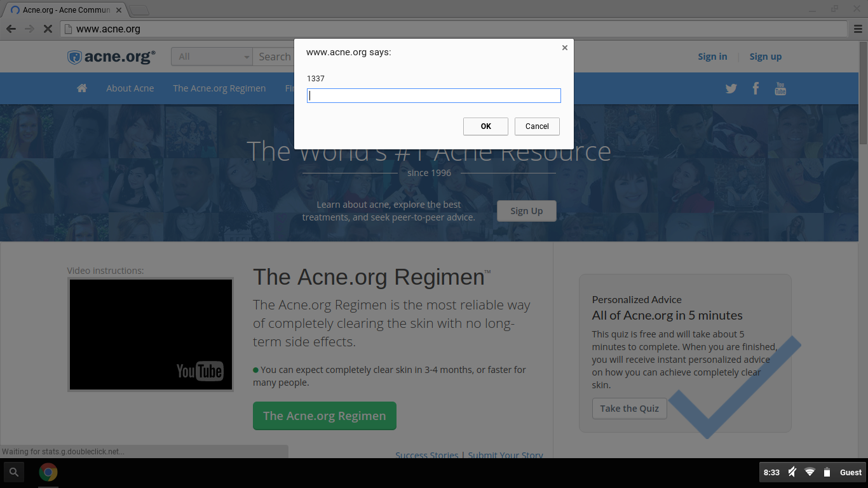868x488 pixels.
Task: Open the Wi-Fi status tray icon
Action: pos(810,472)
